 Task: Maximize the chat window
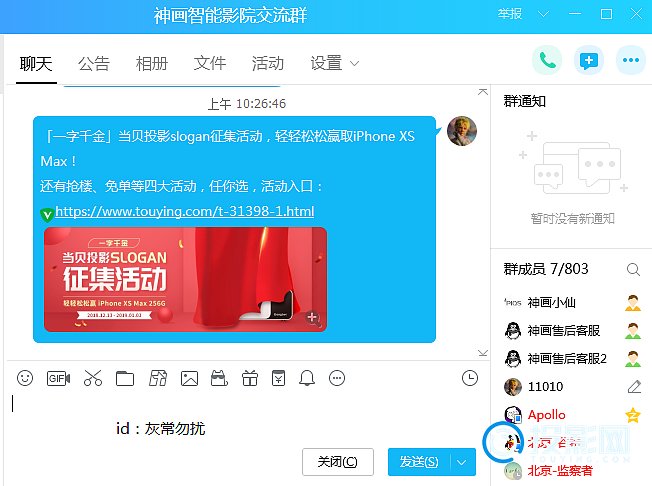[606, 14]
